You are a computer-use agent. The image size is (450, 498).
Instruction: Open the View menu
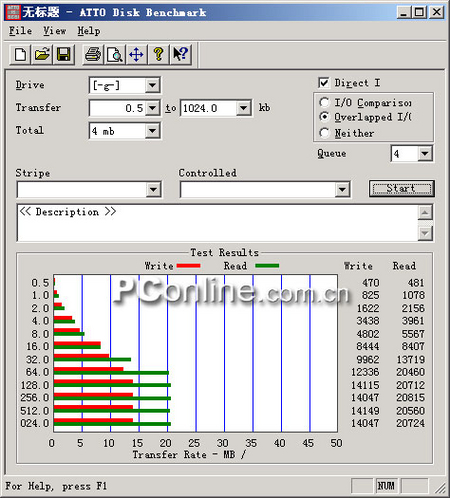point(55,31)
